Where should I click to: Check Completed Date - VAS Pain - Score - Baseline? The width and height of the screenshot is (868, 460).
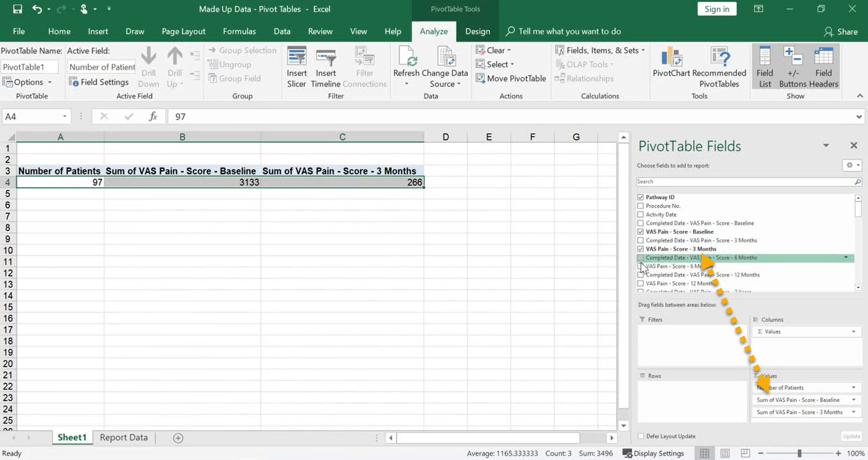coord(641,223)
